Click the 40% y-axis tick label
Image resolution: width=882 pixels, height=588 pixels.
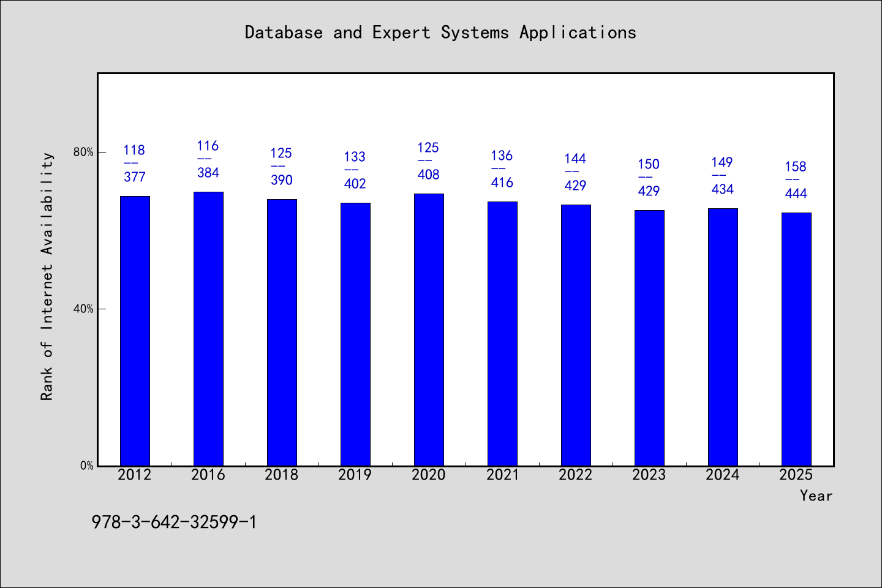[83, 309]
